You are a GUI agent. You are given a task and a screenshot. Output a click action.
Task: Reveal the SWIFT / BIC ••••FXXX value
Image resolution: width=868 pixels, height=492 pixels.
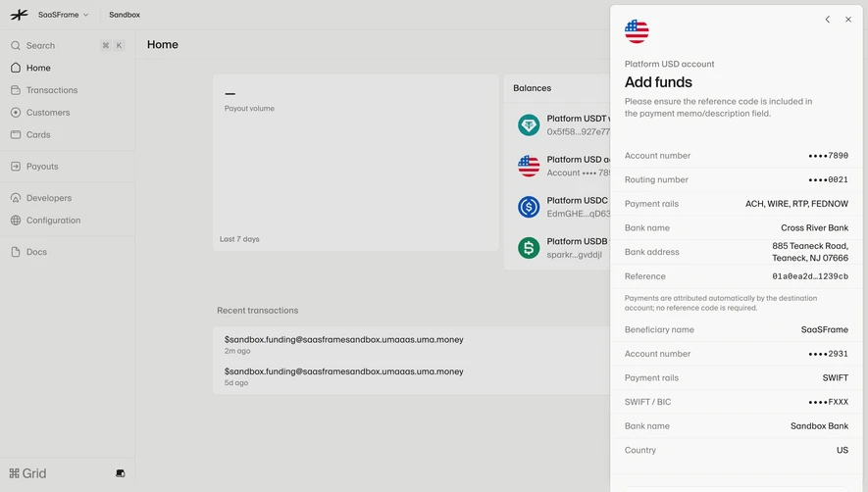tap(828, 402)
